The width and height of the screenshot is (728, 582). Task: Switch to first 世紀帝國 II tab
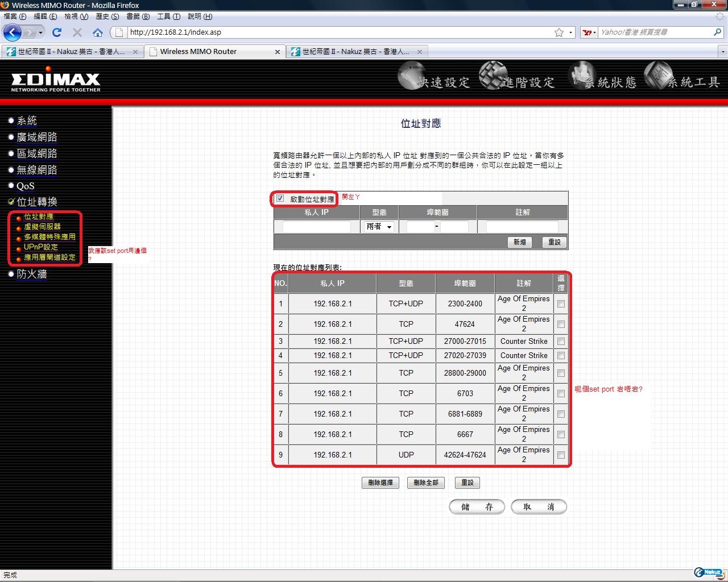click(x=72, y=52)
